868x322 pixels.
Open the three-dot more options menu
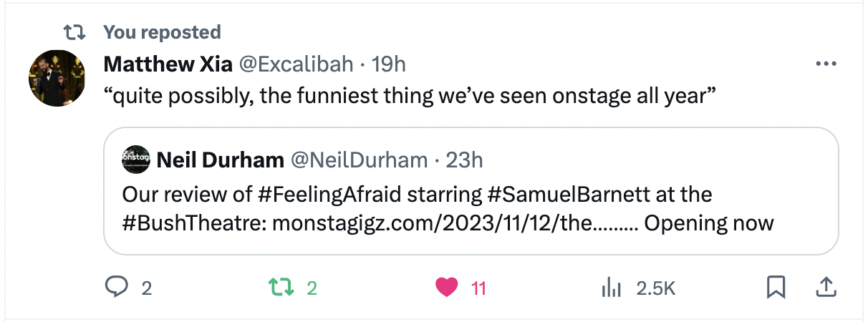tap(826, 64)
